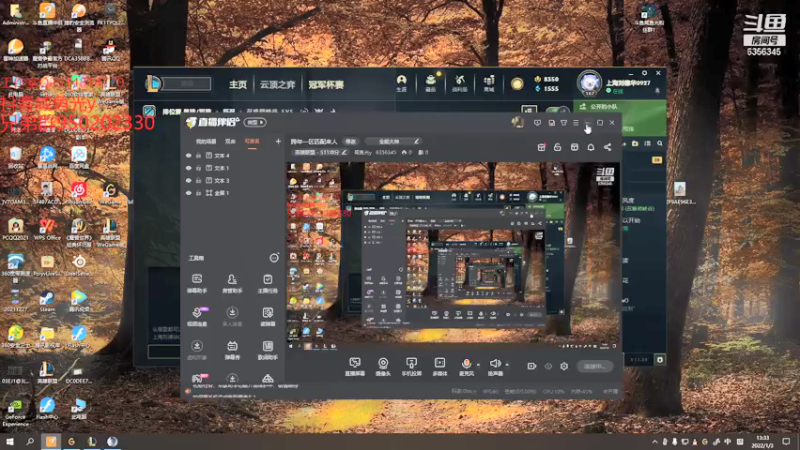Open the 房管助手 tool
Screen dimensions: 800x450
point(232,283)
